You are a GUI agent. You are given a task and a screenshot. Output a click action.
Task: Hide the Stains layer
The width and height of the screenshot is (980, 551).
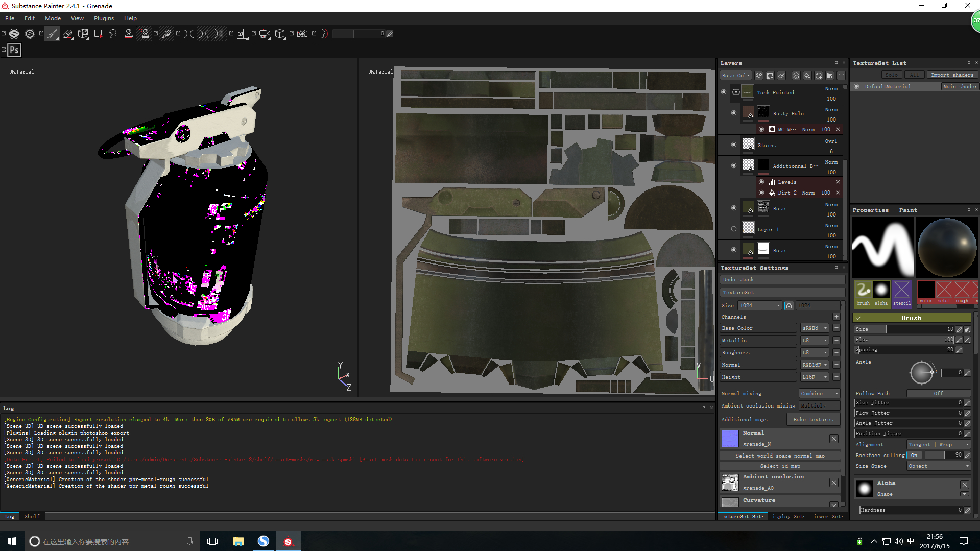(734, 145)
